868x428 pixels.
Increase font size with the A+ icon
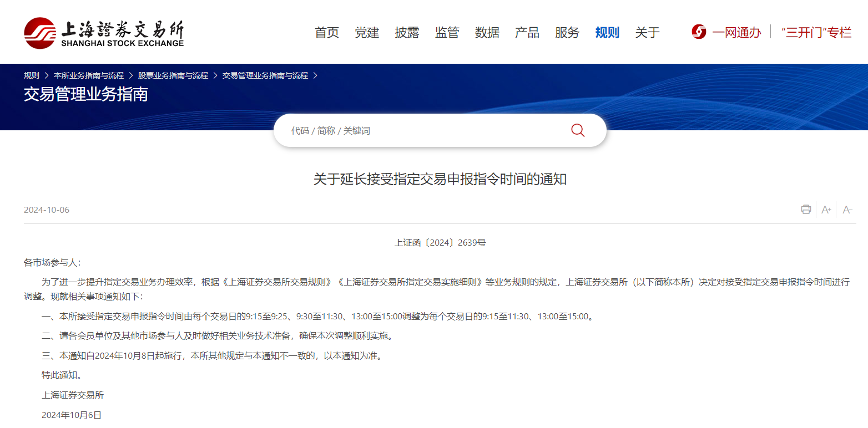826,210
